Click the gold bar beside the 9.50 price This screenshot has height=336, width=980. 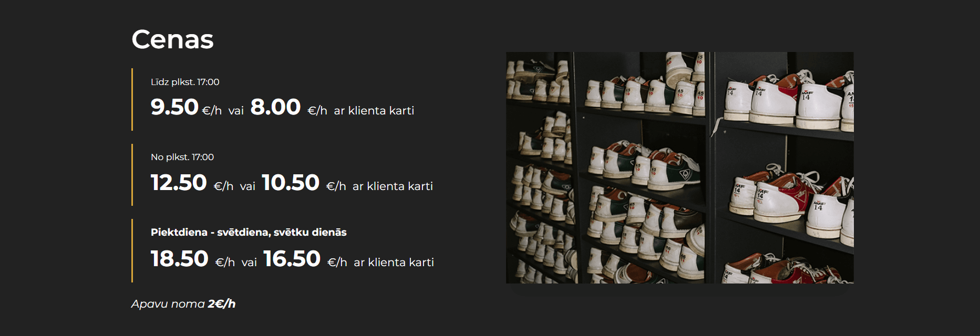pyautogui.click(x=132, y=99)
